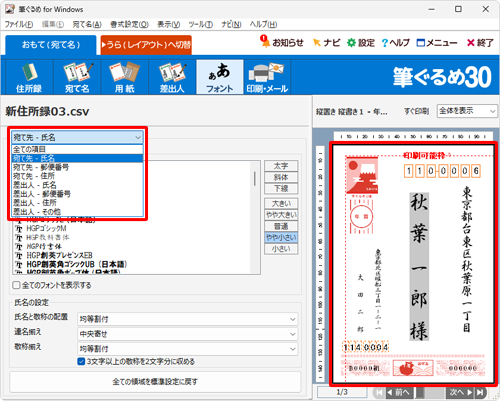Open the ナビ navigation guide
Screen dimensions: 500x401
(326, 43)
